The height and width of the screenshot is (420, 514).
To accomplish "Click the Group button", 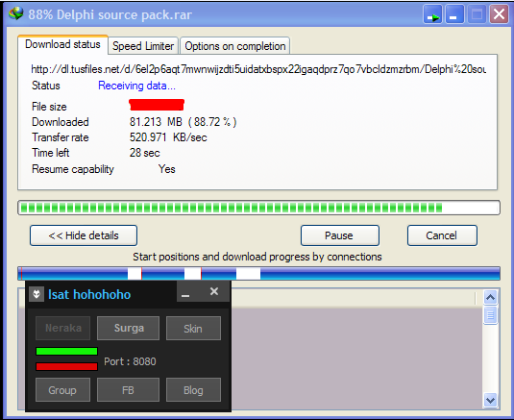I will click(63, 390).
